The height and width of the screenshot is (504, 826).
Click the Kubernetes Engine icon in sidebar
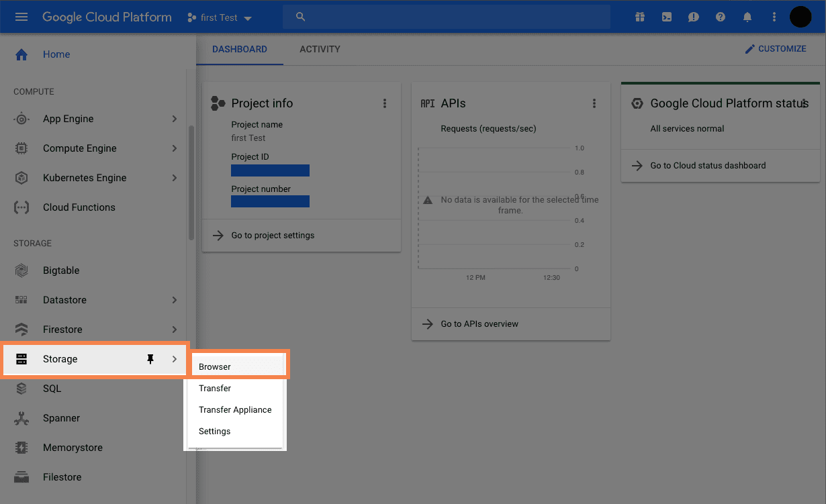coord(21,178)
